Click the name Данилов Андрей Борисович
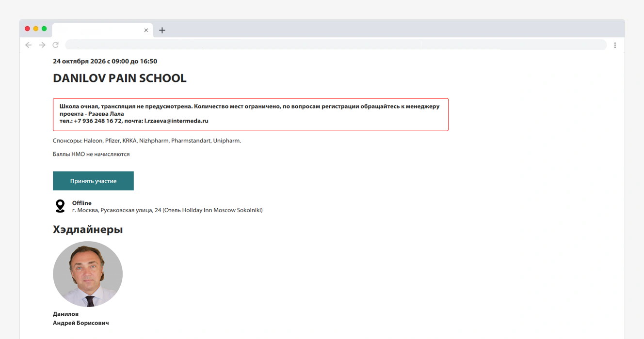Screen dimensions: 644x339 click(80, 318)
